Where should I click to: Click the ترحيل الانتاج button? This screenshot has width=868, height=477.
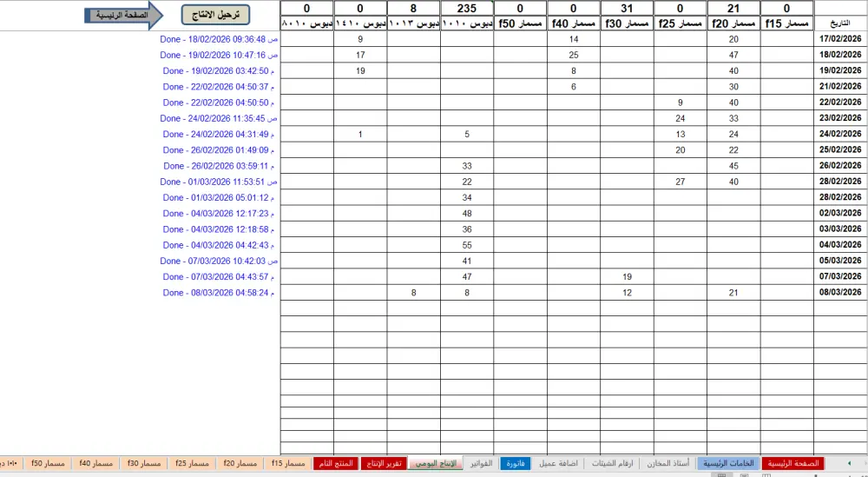coord(215,15)
